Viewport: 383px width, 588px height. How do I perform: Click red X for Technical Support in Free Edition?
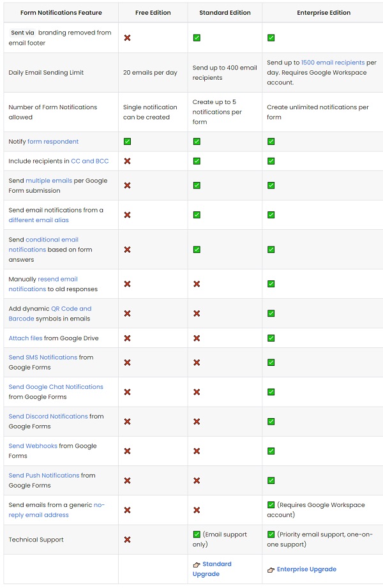127,539
